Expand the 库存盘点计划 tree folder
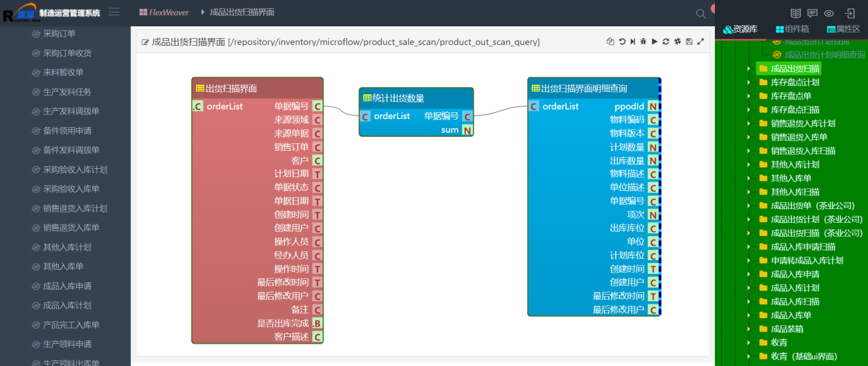 pos(749,82)
